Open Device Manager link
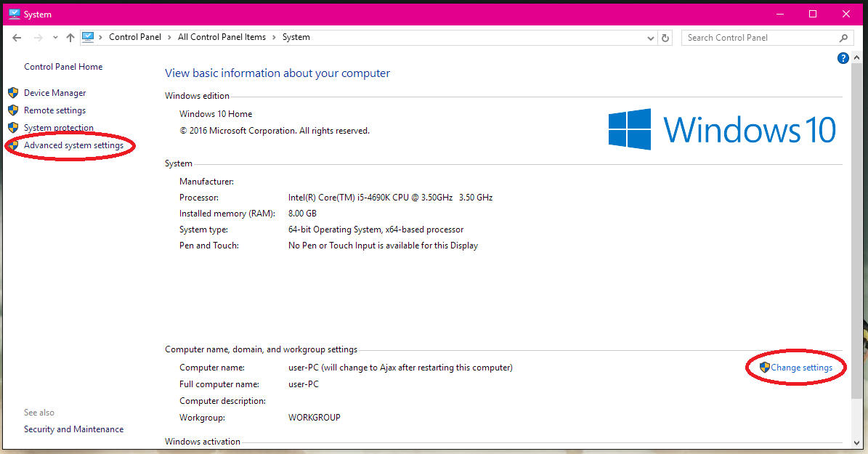Viewport: 868px width, 454px height. (54, 93)
